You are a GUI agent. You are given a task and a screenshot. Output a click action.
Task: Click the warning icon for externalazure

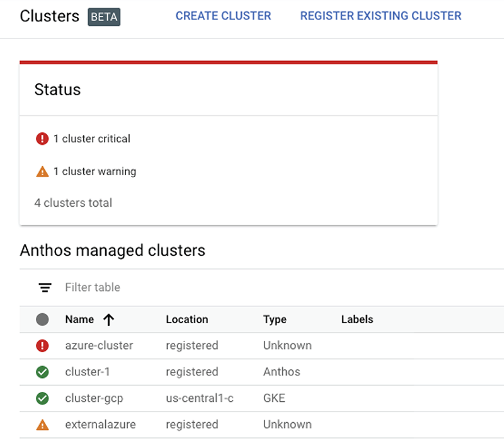42,425
